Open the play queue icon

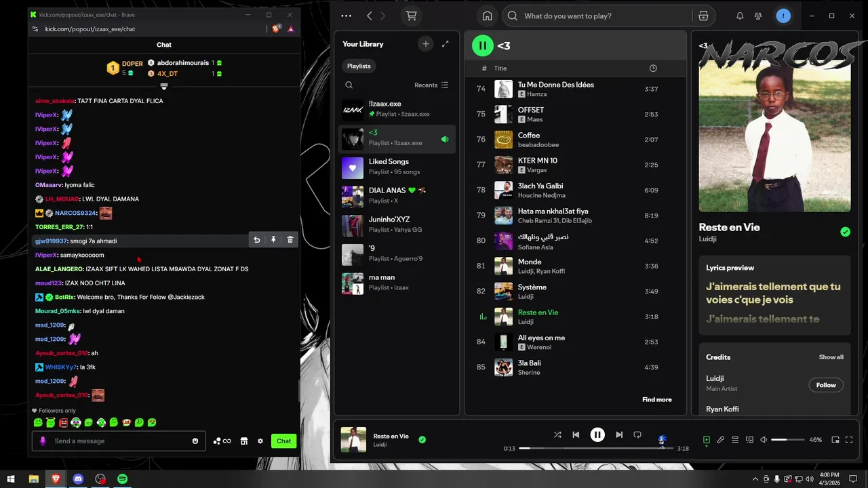tap(735, 440)
